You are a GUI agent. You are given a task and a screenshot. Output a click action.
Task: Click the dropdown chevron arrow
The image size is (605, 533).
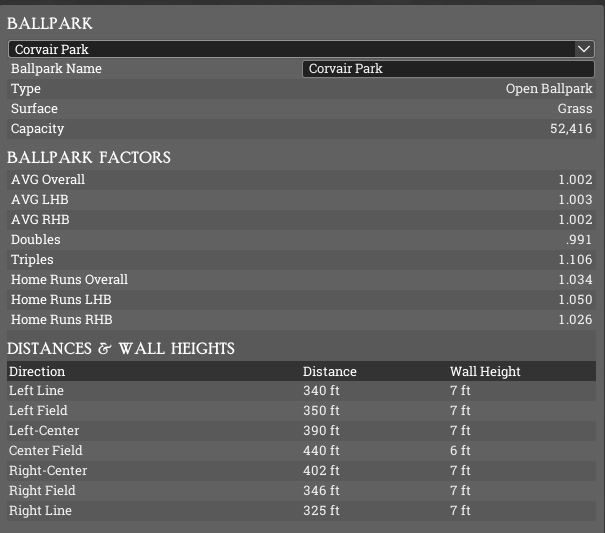pos(585,49)
